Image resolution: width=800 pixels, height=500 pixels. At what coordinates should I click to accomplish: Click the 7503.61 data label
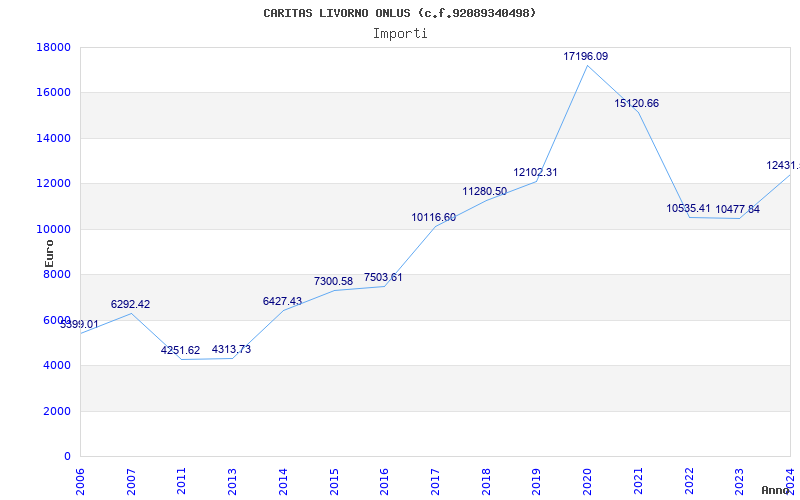click(383, 278)
